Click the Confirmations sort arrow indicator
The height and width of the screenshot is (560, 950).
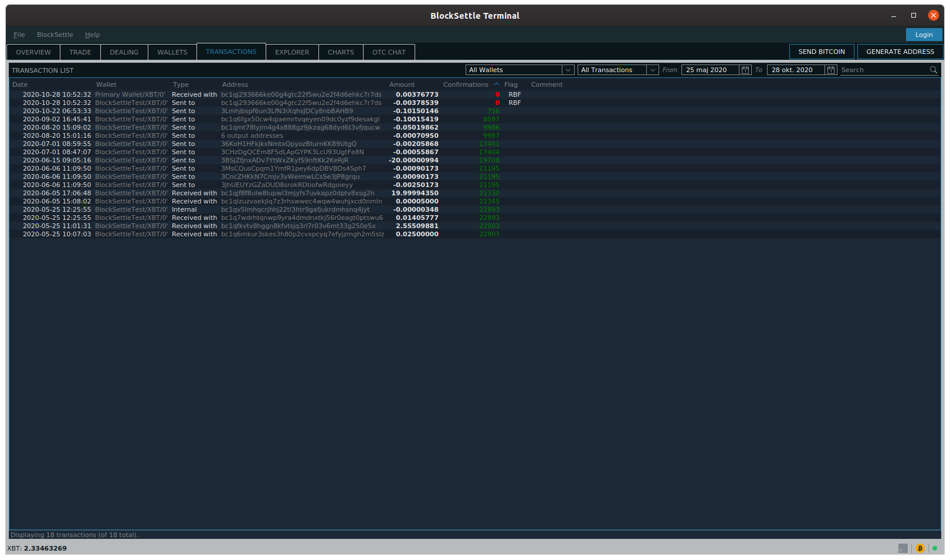point(497,84)
